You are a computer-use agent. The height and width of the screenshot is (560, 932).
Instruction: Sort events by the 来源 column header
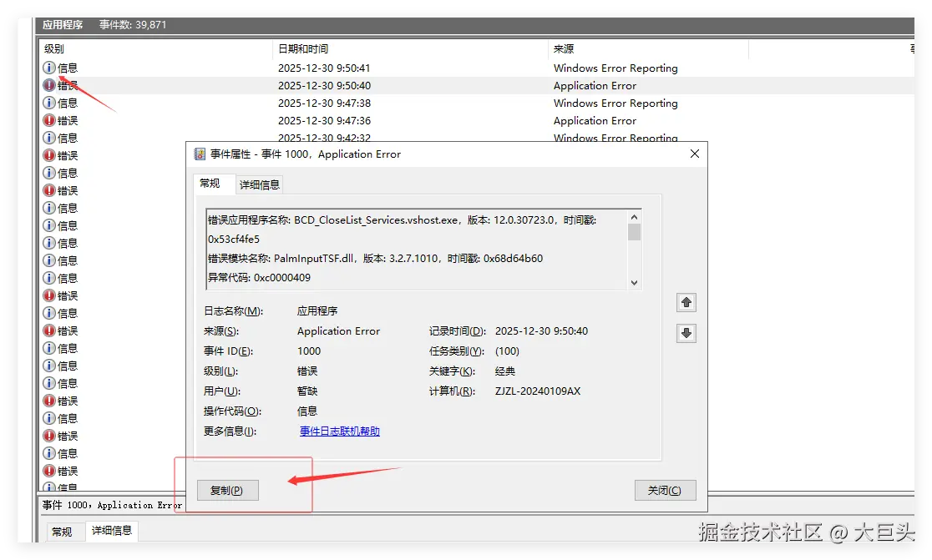click(x=564, y=48)
